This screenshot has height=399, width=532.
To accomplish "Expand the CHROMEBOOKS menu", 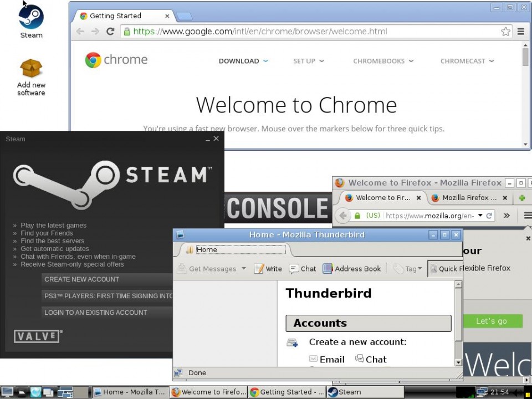I will click(383, 61).
